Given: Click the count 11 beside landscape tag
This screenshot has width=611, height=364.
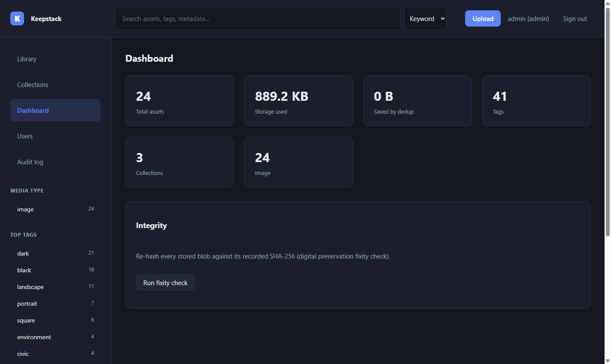Looking at the screenshot, I should 91,286.
